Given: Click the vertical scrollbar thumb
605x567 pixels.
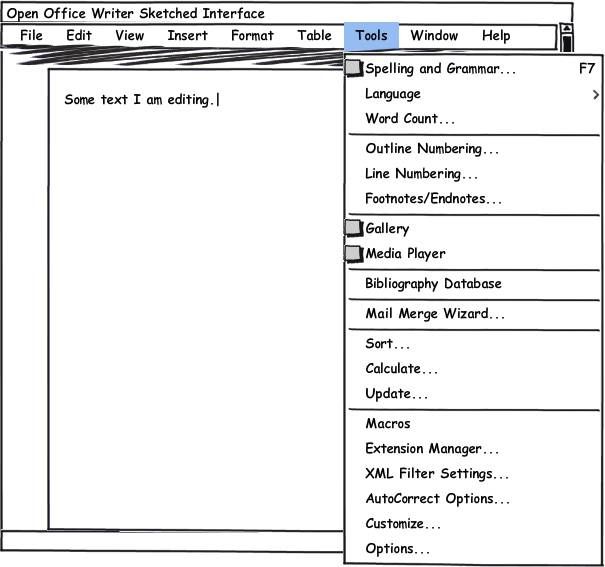Looking at the screenshot, I should [566, 43].
